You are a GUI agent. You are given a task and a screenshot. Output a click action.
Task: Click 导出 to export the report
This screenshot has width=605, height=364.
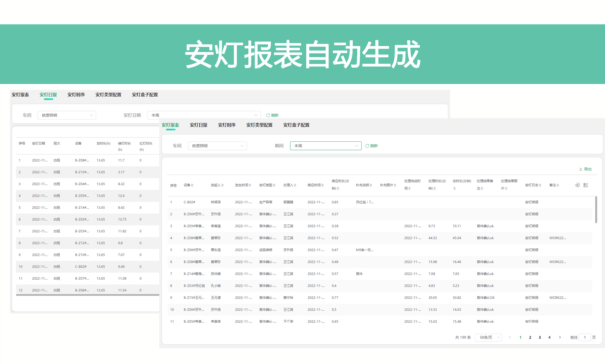pos(588,169)
